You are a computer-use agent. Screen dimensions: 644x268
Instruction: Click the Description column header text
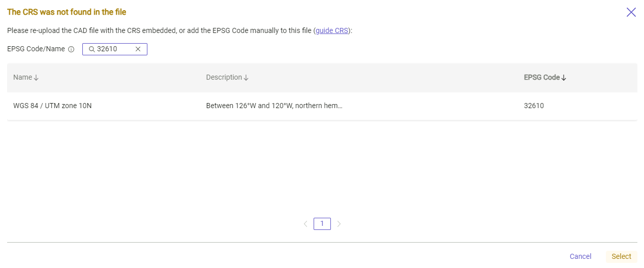click(224, 78)
